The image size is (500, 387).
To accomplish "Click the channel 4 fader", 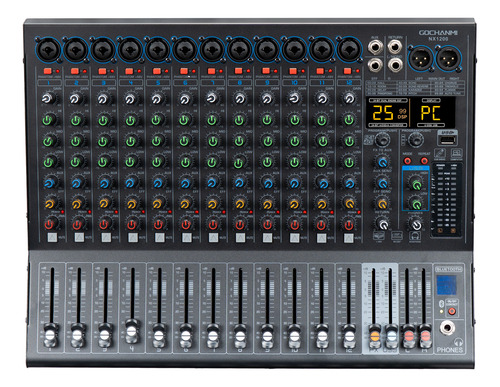I will pyautogui.click(x=132, y=331).
